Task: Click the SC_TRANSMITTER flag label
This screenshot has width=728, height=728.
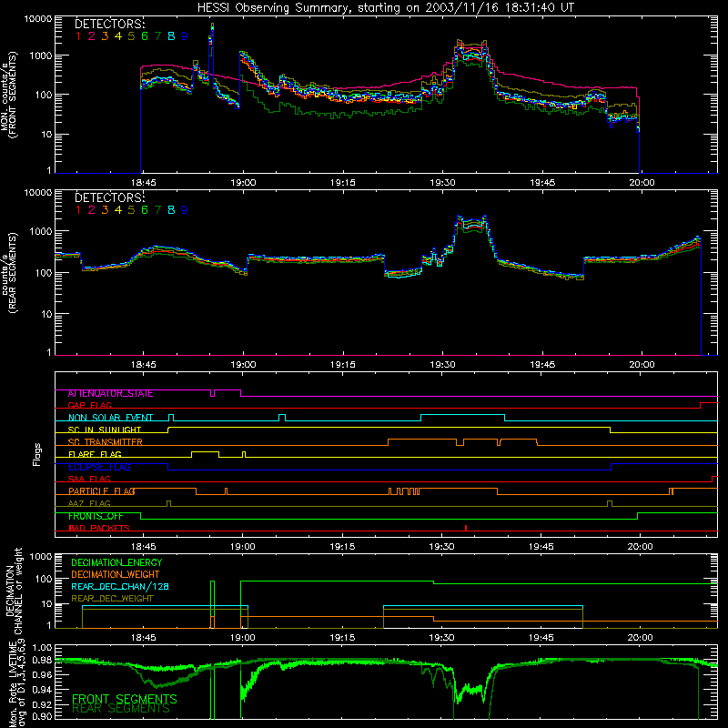Action: pos(106,442)
